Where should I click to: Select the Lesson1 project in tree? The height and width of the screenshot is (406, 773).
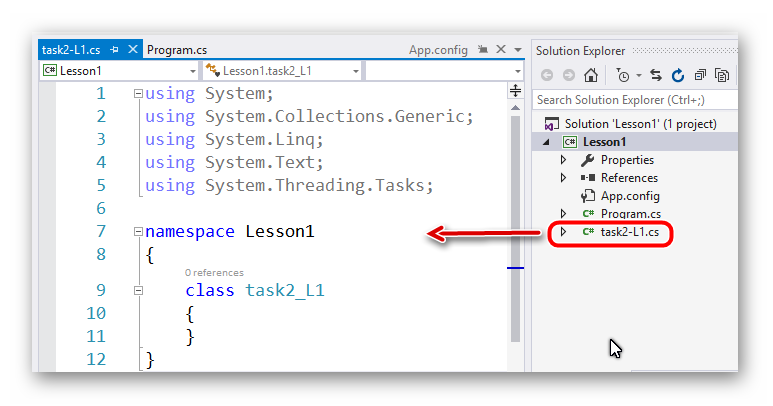(604, 142)
